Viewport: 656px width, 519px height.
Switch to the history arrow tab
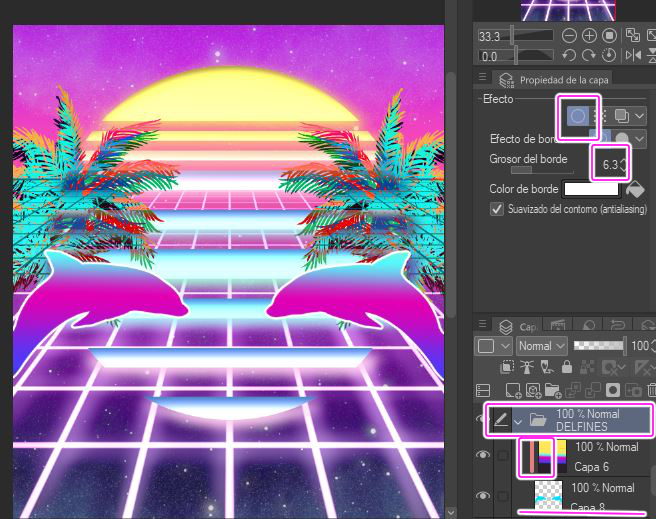(x=617, y=325)
